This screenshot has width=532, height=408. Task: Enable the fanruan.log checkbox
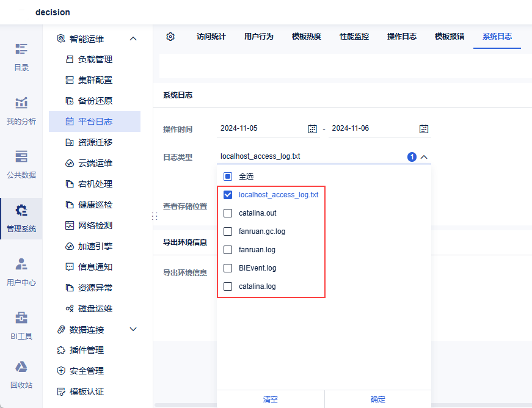228,250
